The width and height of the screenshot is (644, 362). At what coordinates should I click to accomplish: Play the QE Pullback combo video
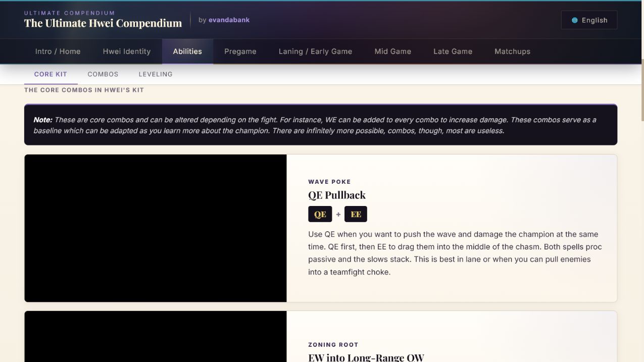tap(156, 228)
